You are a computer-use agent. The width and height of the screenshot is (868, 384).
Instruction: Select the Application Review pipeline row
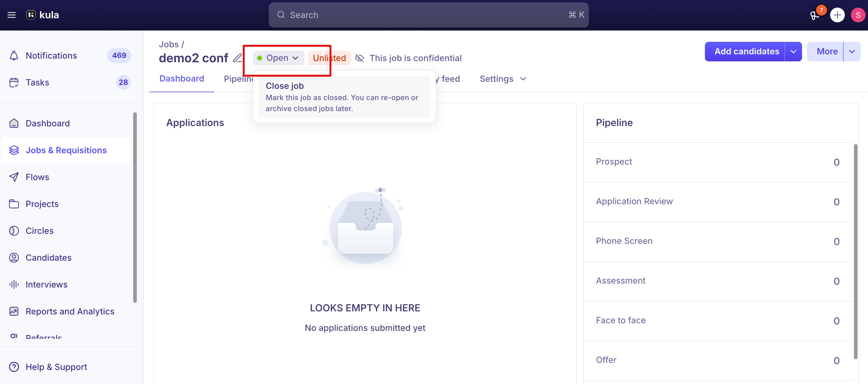717,202
